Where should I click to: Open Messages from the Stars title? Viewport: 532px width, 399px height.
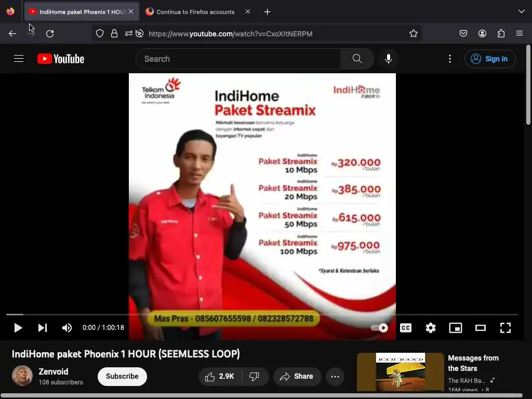473,363
